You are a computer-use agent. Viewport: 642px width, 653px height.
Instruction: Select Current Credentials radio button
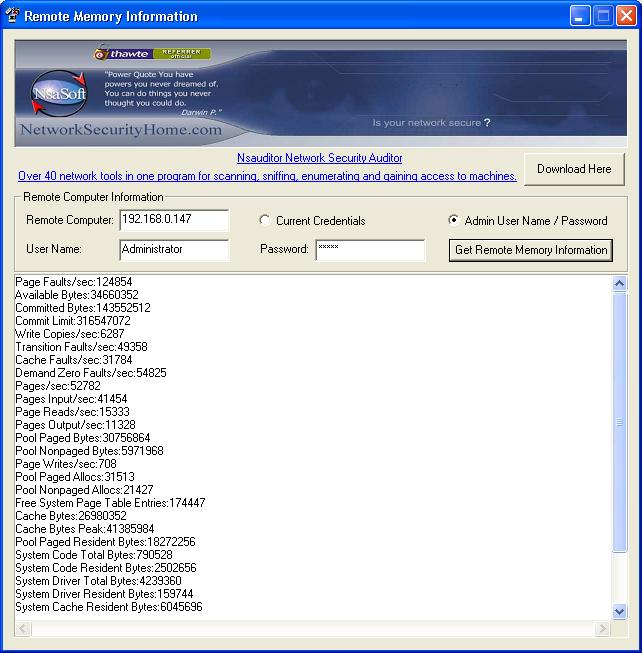tap(265, 221)
